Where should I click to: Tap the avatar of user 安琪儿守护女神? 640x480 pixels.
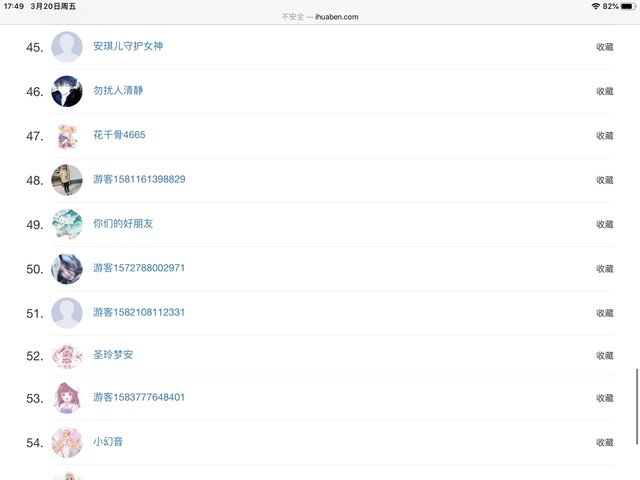click(x=67, y=47)
